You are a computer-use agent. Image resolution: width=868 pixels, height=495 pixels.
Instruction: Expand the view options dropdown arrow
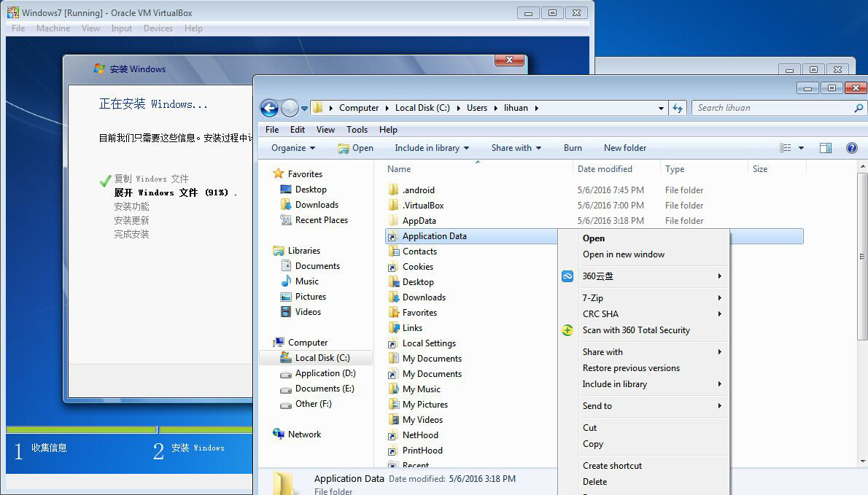point(801,148)
